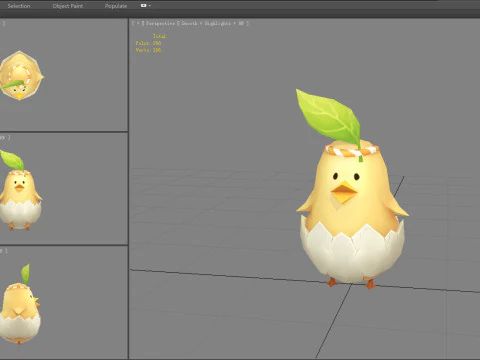Click the ribbon display options icon after Populate

coord(144,6)
